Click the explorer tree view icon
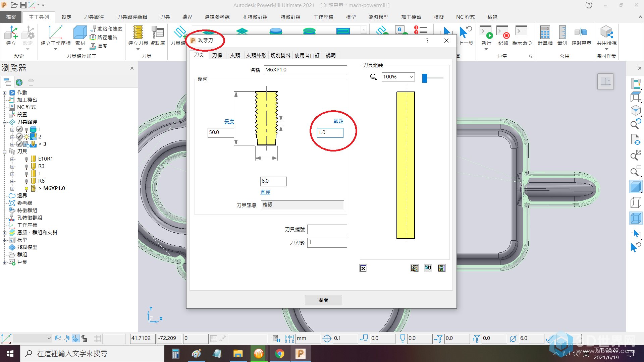Image resolution: width=644 pixels, height=362 pixels. pos(7,82)
